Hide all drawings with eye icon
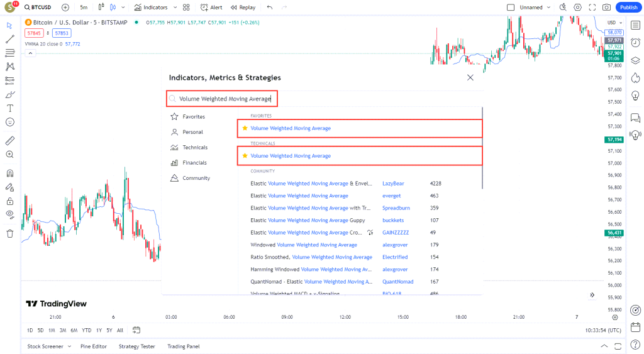Viewport: 644px width, 354px height. point(10,214)
